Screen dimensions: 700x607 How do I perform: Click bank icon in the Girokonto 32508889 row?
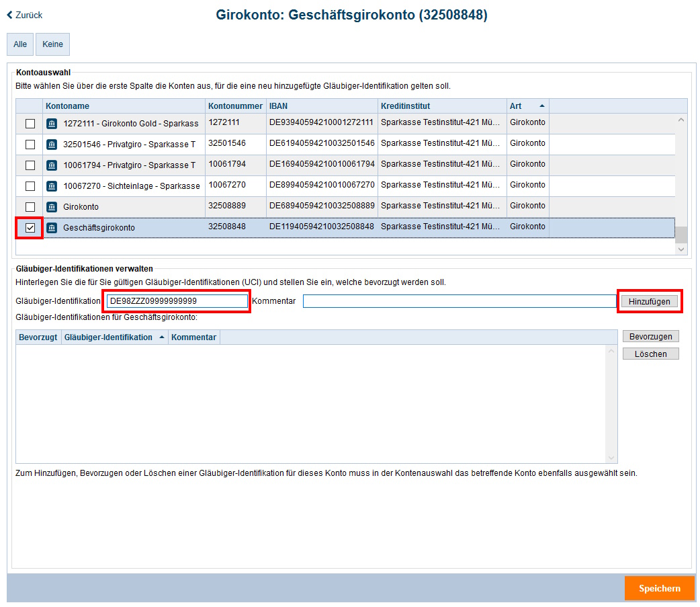[x=52, y=207]
